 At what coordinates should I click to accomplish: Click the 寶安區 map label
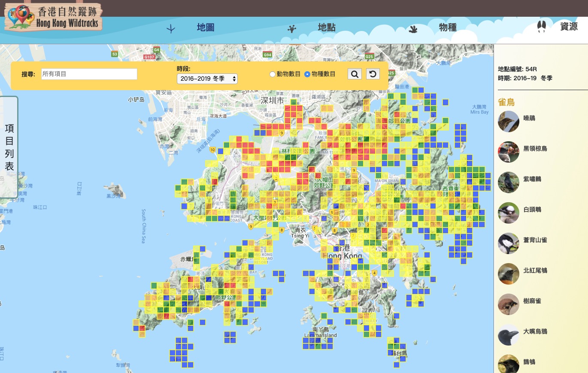click(x=163, y=92)
